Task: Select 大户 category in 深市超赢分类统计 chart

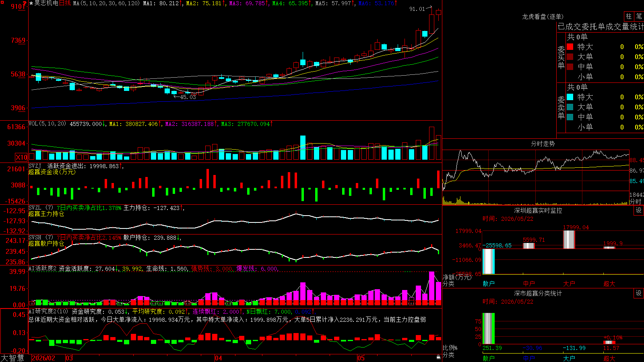Action: 569,358
